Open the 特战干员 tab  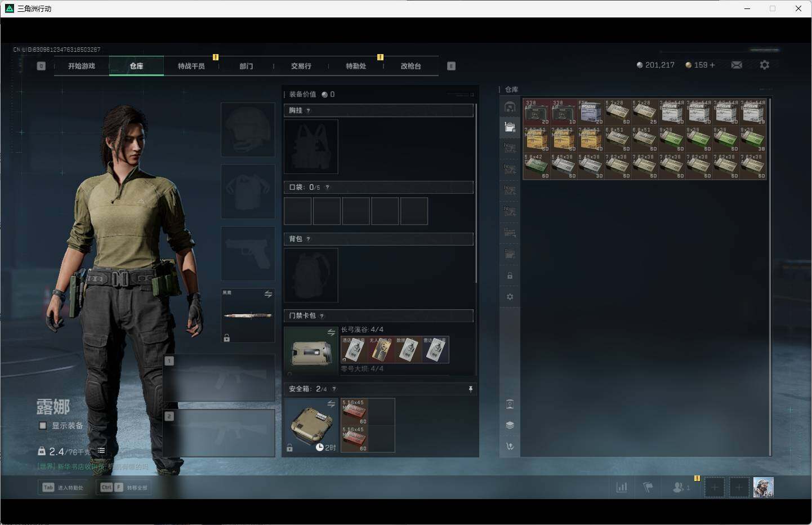tap(191, 66)
